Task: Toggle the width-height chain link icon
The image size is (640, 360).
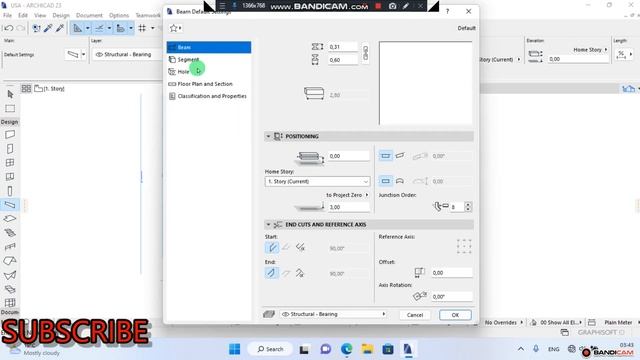Action: 365,53
